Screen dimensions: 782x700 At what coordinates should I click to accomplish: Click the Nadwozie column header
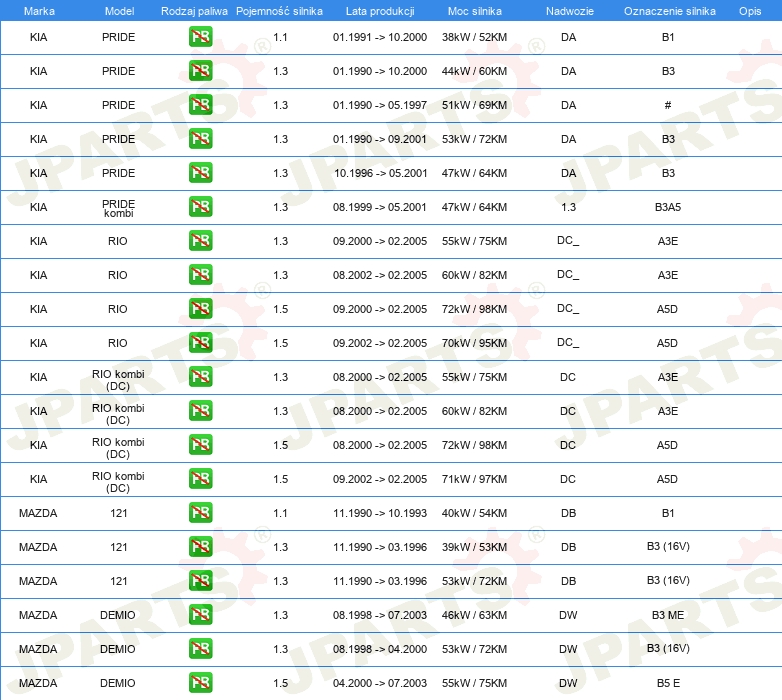click(570, 11)
